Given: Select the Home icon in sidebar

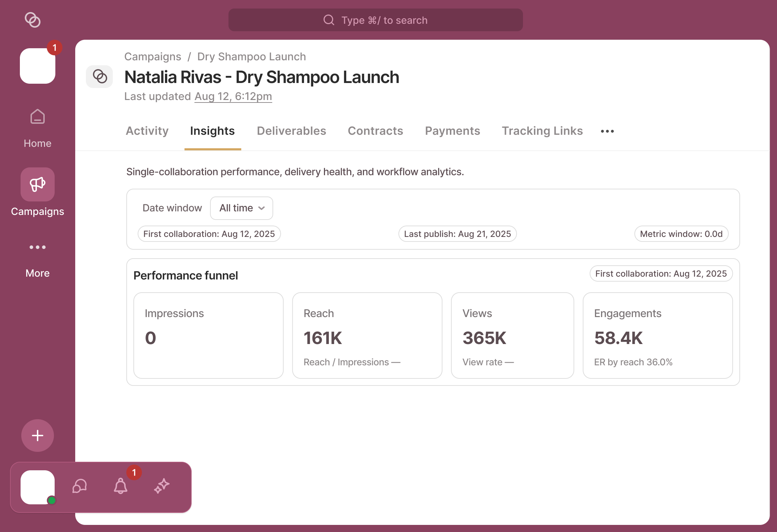Looking at the screenshot, I should click(37, 117).
